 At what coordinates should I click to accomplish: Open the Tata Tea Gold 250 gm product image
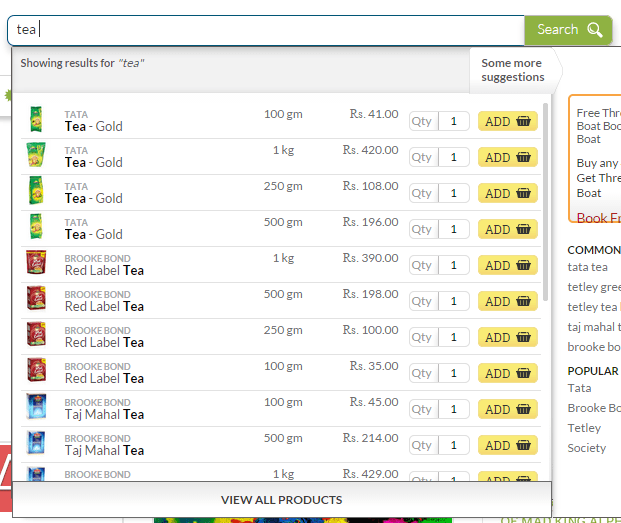click(x=36, y=191)
